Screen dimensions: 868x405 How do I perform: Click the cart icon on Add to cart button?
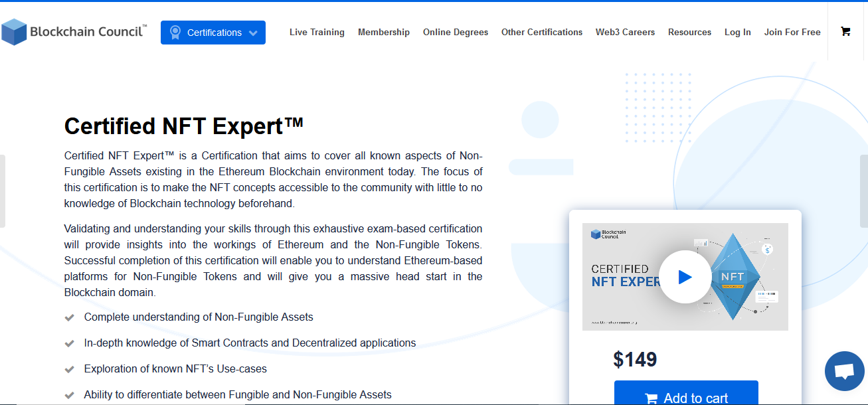pyautogui.click(x=651, y=399)
